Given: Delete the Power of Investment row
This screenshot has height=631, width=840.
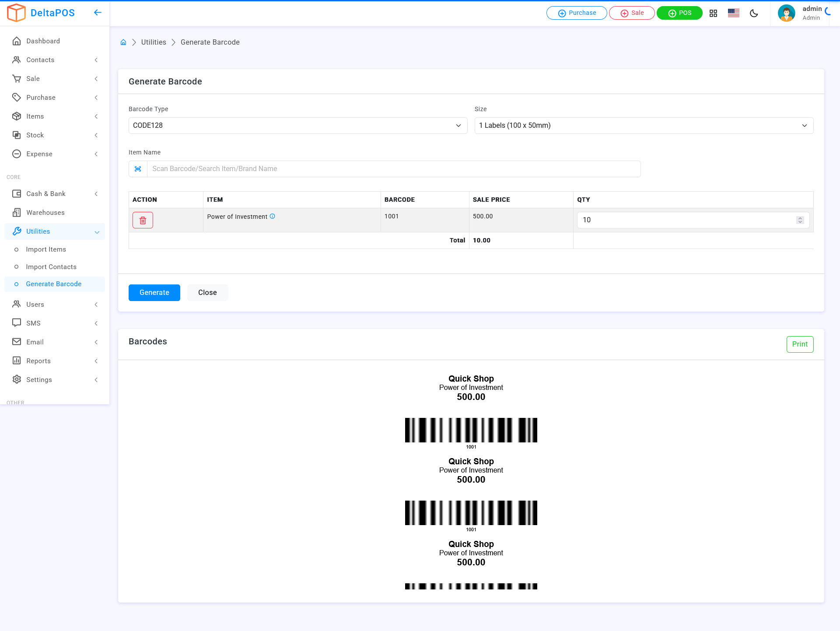Looking at the screenshot, I should coord(143,220).
